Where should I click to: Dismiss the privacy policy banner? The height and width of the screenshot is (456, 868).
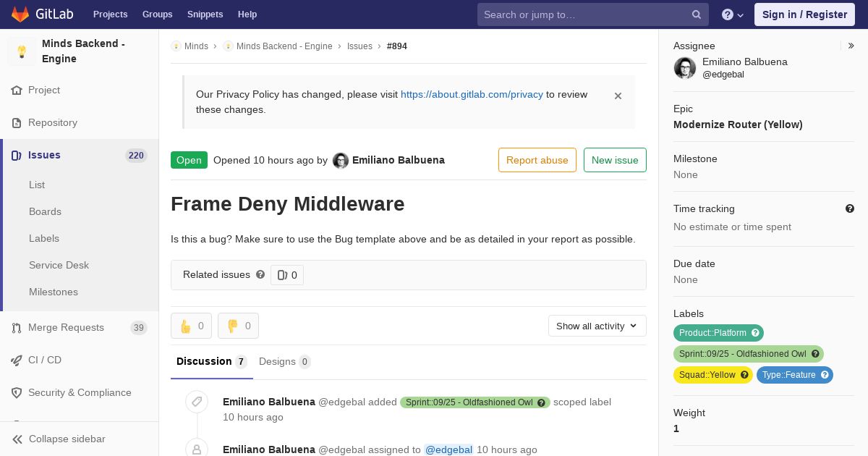tap(618, 96)
